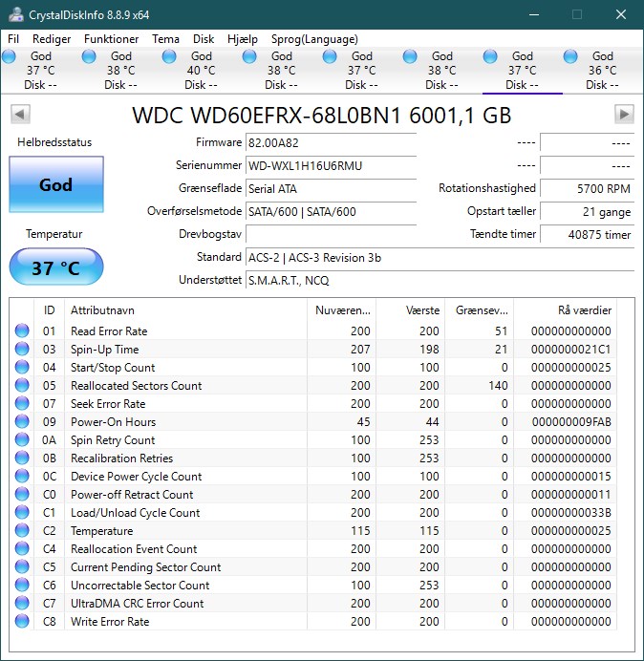644x661 pixels.
Task: Click the power-on hours value 40875 timer
Action: point(587,234)
